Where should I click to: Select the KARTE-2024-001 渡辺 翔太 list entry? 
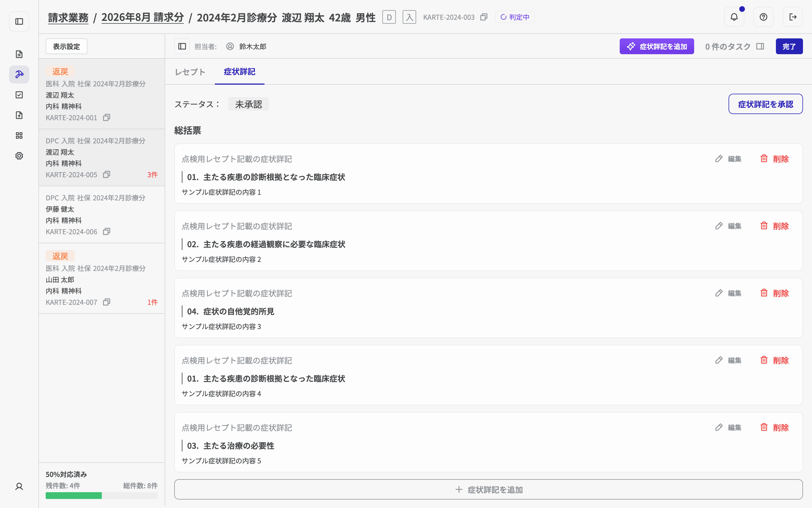coord(102,94)
